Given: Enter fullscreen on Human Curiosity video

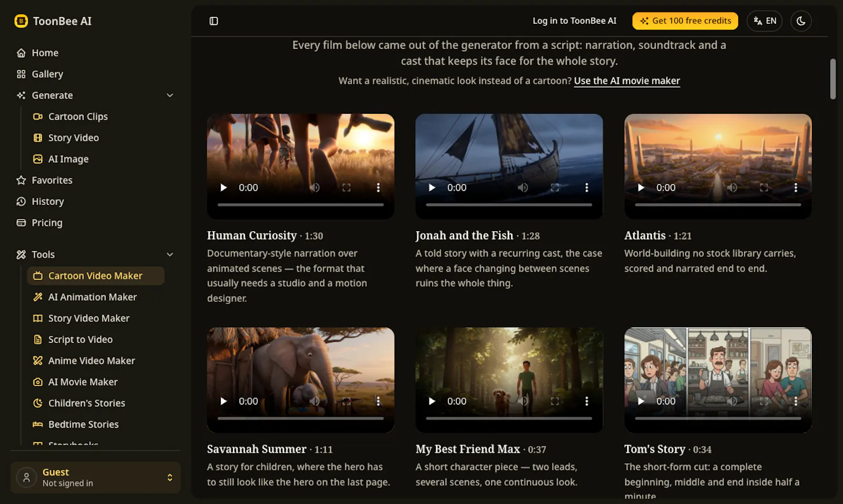Looking at the screenshot, I should pos(346,187).
